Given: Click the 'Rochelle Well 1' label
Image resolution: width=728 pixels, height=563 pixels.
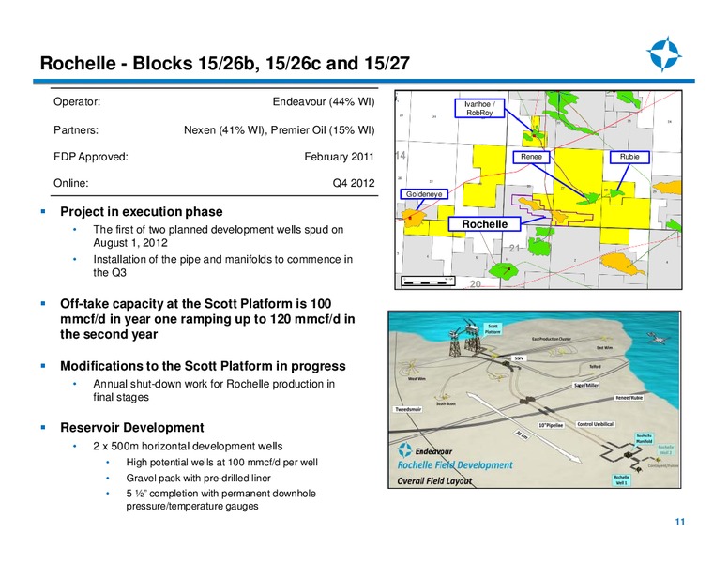Looking at the screenshot, I should click(x=621, y=479).
